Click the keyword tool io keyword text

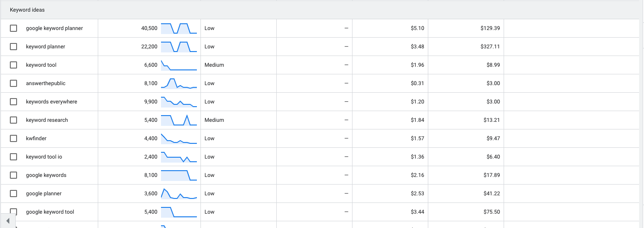(x=44, y=157)
